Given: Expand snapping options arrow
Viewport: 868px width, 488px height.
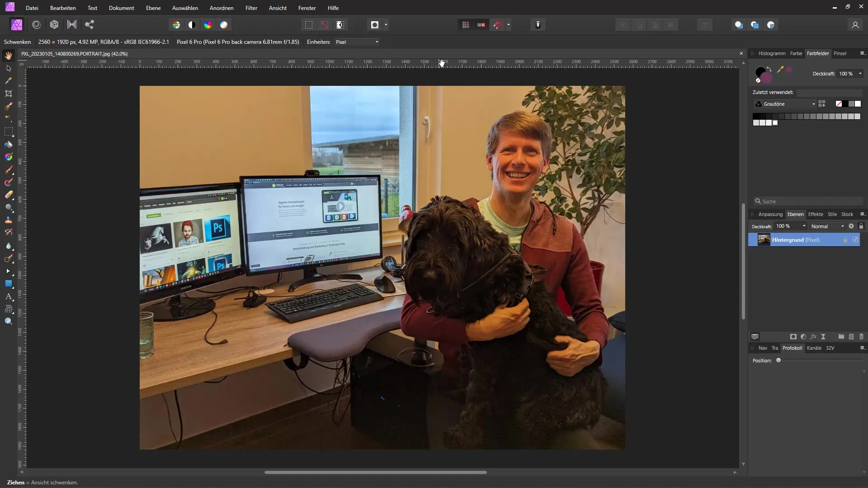Looking at the screenshot, I should 509,25.
